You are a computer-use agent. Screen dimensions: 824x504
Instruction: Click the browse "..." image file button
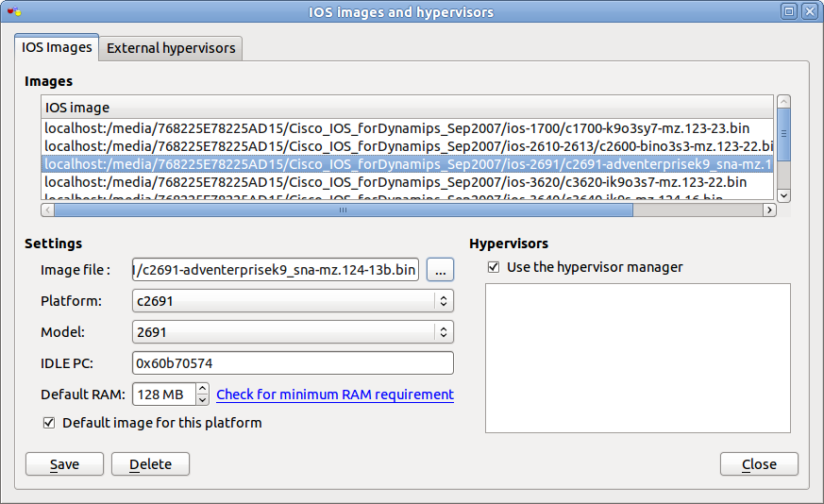pyautogui.click(x=441, y=271)
